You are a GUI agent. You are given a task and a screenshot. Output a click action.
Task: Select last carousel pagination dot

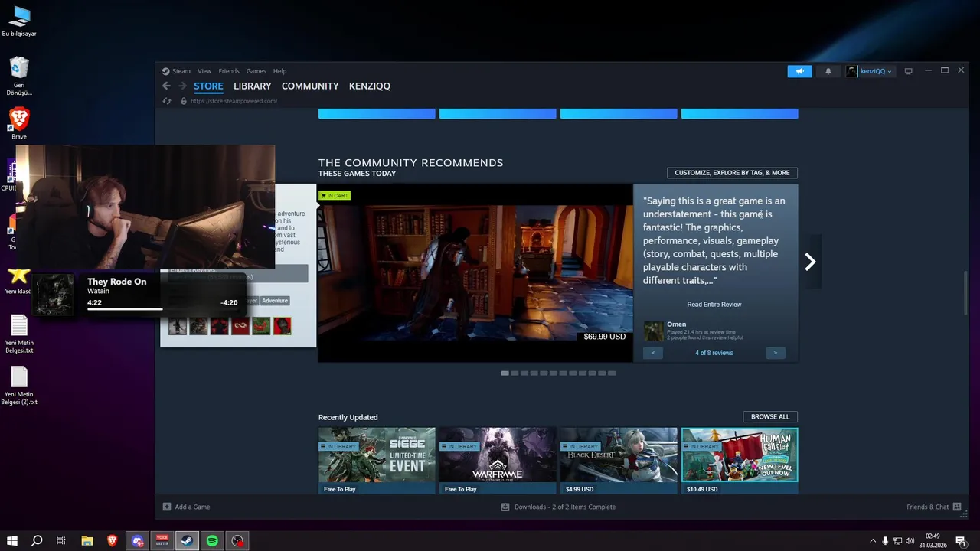(612, 373)
